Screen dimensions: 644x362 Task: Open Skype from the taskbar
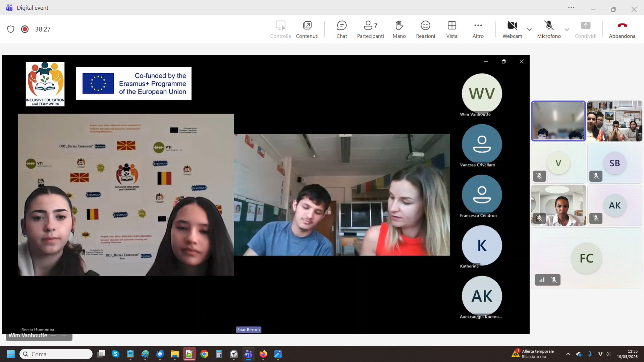coord(116,354)
